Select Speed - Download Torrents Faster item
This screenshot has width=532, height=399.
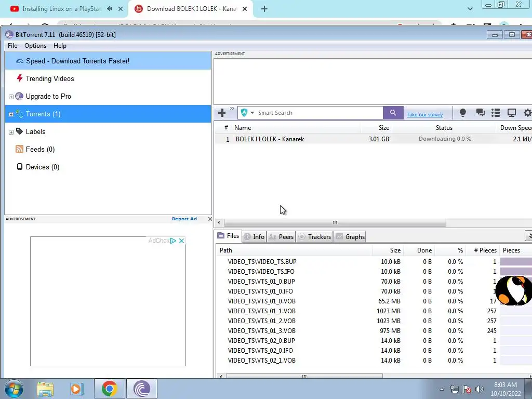tap(108, 61)
